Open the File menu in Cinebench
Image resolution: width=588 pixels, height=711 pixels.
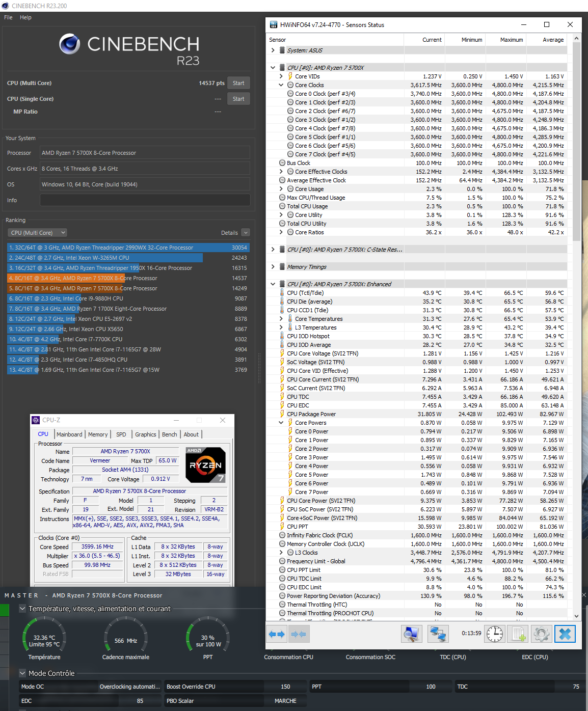click(x=8, y=17)
